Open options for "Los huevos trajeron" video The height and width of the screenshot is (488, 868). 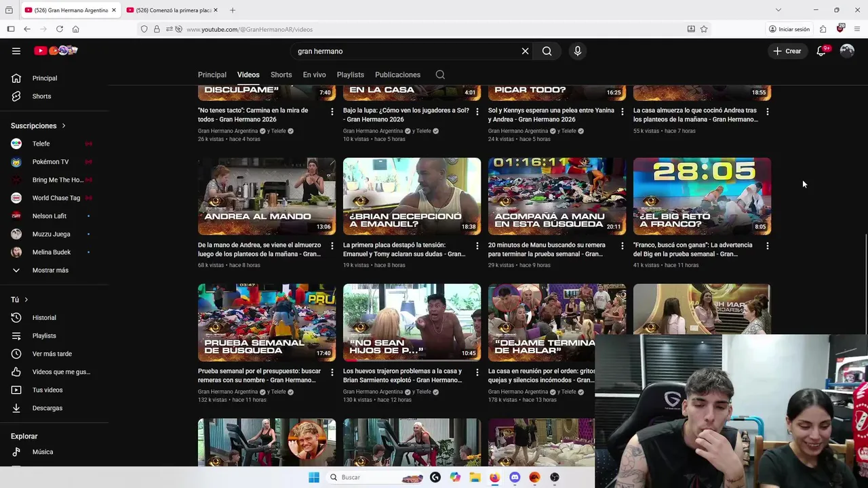(477, 372)
